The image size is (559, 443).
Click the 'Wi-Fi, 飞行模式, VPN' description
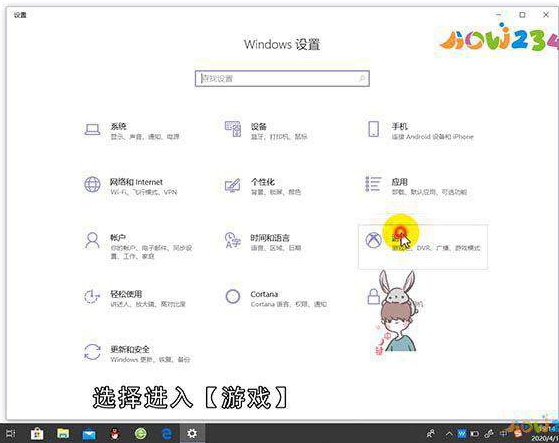[x=144, y=192]
